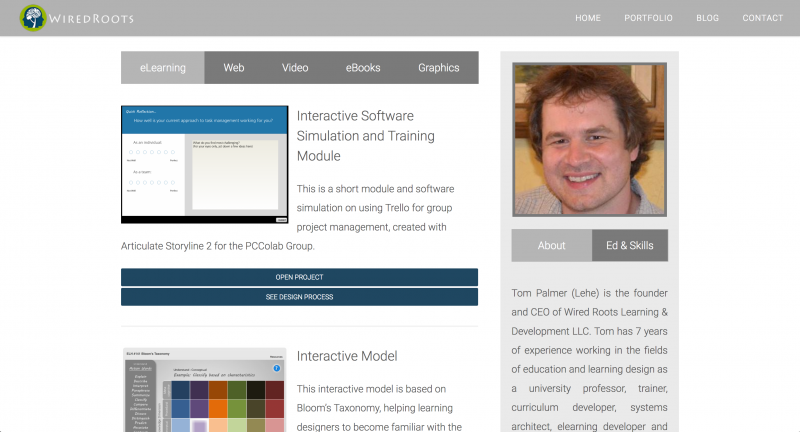Viewport: 800px width, 432px height.
Task: Switch to the Web tab
Action: point(234,68)
